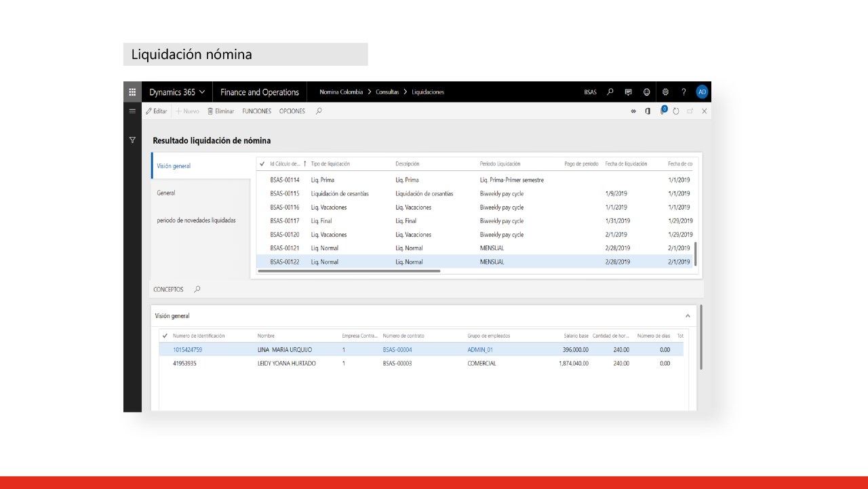Search within the CONCEPTOS toolbar
Screen dimensions: 868x489
[197, 289]
